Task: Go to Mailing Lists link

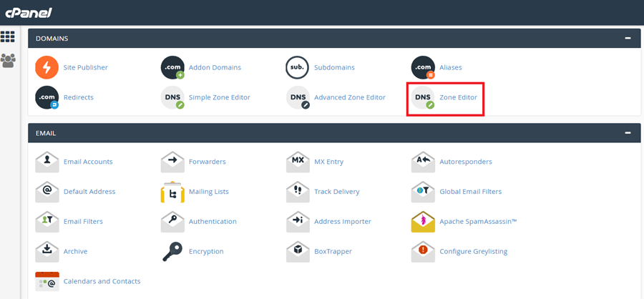Action: coord(209,192)
